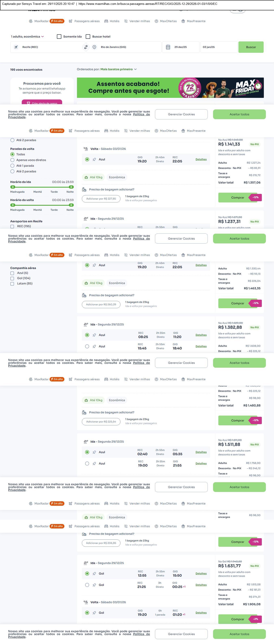The height and width of the screenshot is (644, 274).
Task: Enable the 'Buscar hotel' checkbox
Action: click(88, 37)
